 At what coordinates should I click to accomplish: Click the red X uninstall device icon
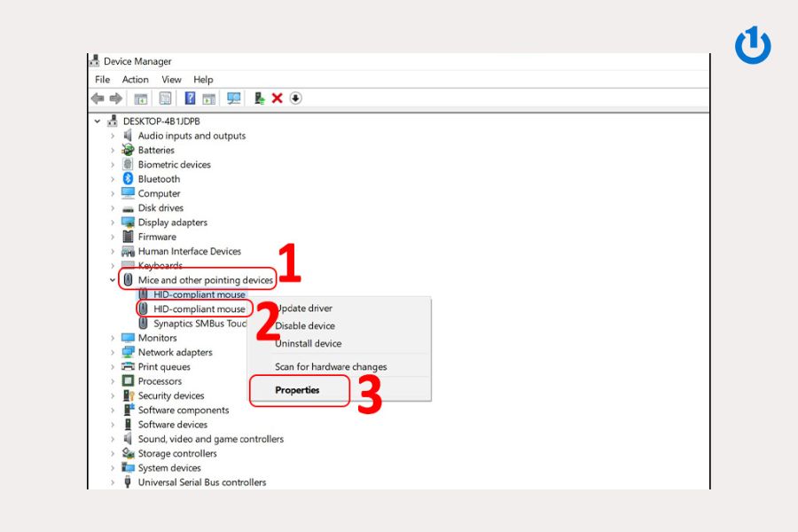[x=277, y=98]
